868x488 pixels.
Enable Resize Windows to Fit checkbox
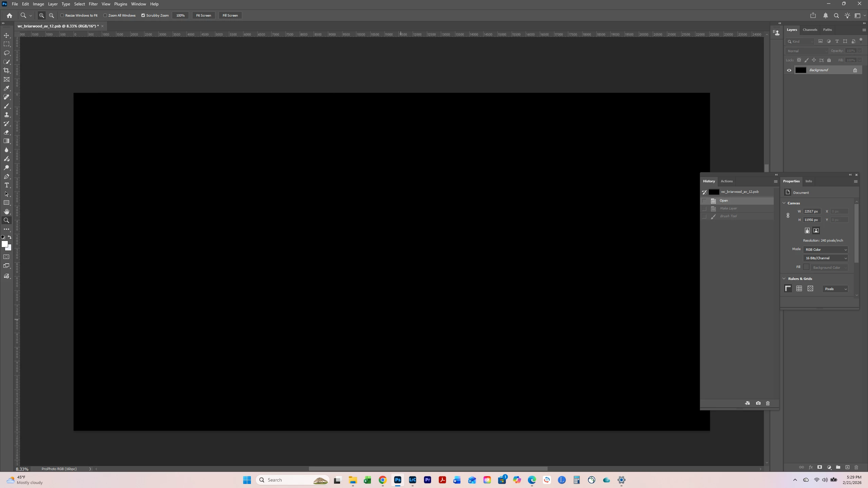tap(62, 15)
